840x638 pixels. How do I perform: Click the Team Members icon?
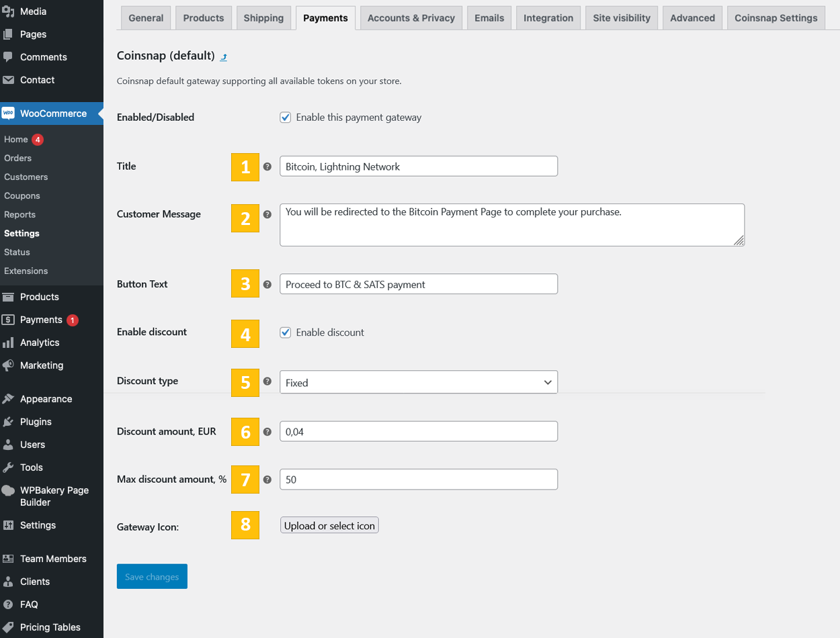(8, 559)
